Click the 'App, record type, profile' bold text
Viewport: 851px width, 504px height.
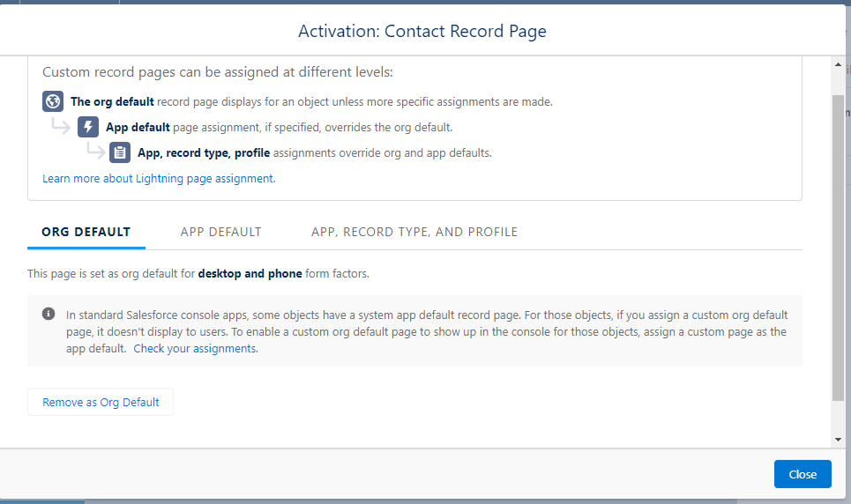[x=204, y=153]
